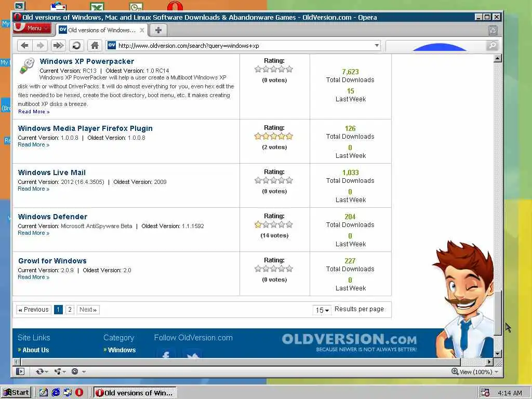Open the Windows Defender link

click(52, 217)
